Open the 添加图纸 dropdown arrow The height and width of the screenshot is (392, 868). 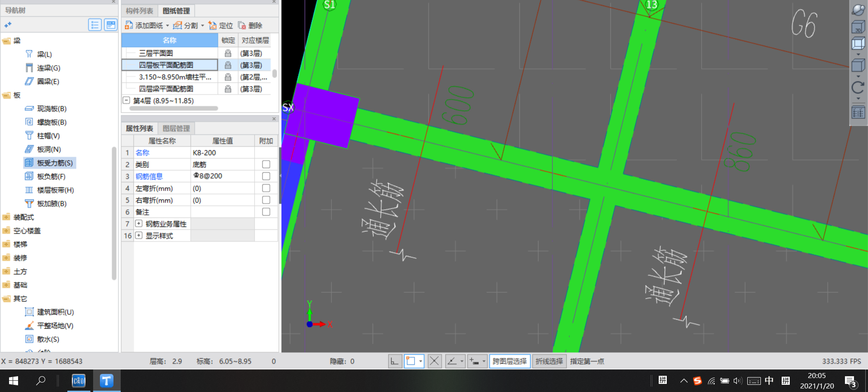click(167, 26)
